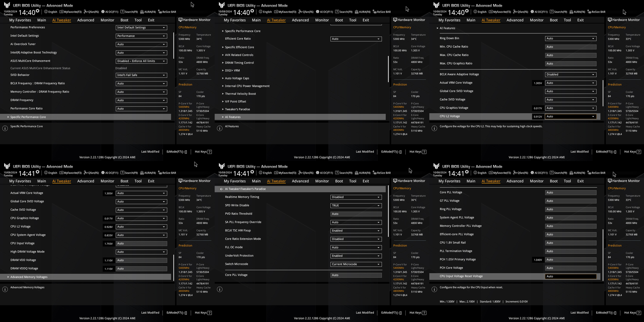Screen dimensions: 644x322
Task: Open the UnderVolt Protection dropdown
Action: pos(356,256)
